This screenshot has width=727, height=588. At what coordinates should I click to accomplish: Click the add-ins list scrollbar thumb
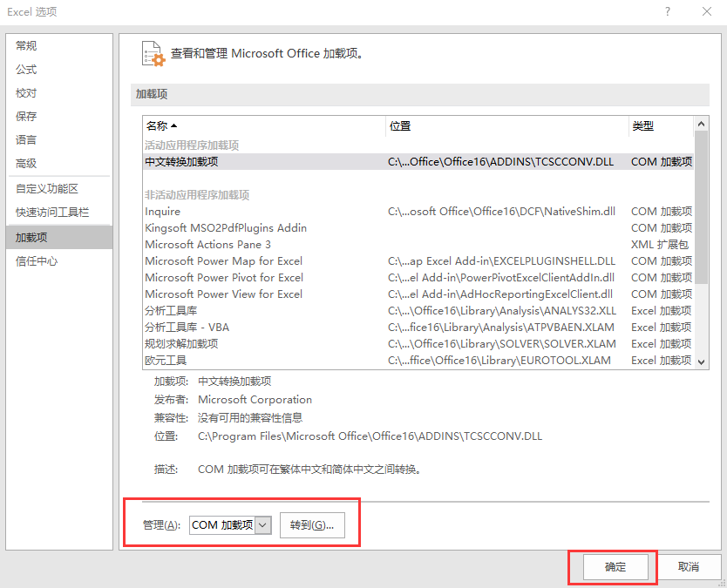[x=701, y=207]
